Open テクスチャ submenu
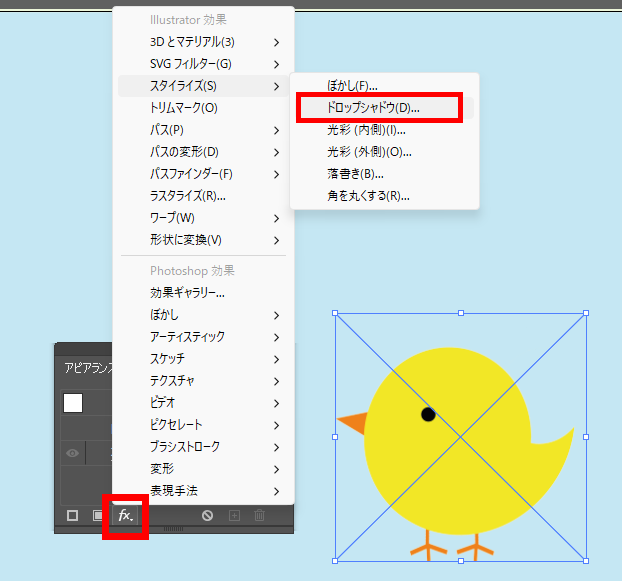Screen dimensions: 622x581 point(203,381)
